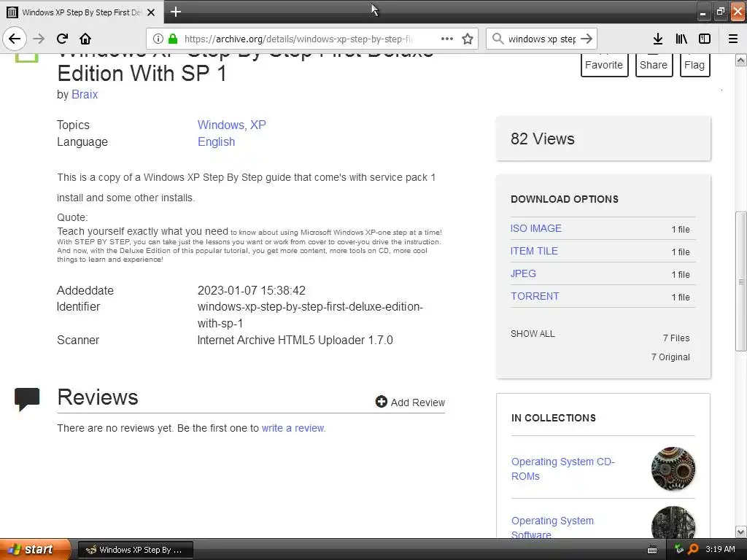
Task: Open the Windows Start menu
Action: [35, 549]
